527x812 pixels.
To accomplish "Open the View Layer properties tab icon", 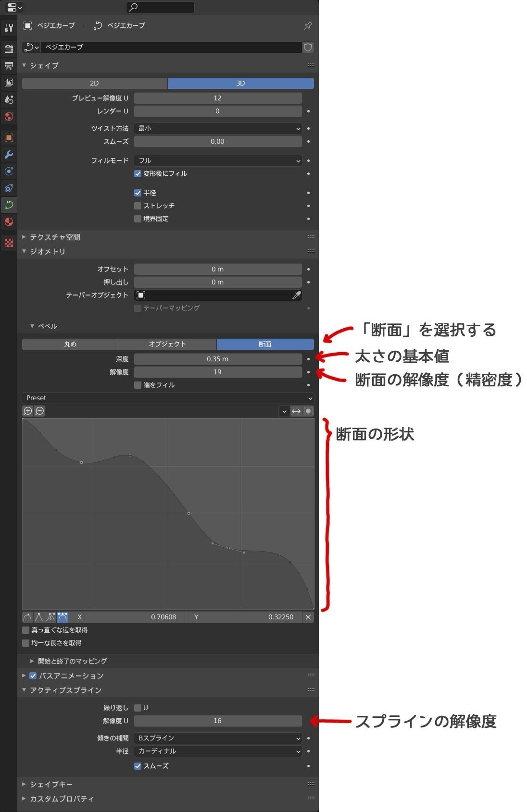I will pos(9,83).
